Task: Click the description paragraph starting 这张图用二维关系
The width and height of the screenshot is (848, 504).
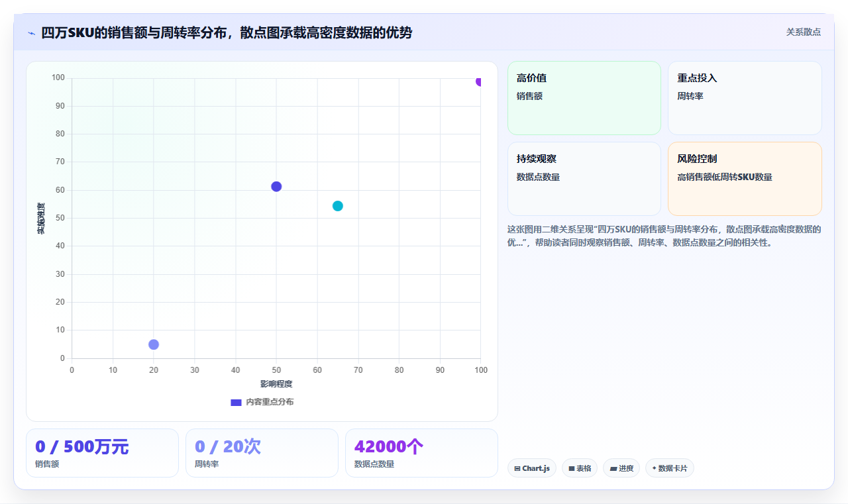Action: point(664,236)
